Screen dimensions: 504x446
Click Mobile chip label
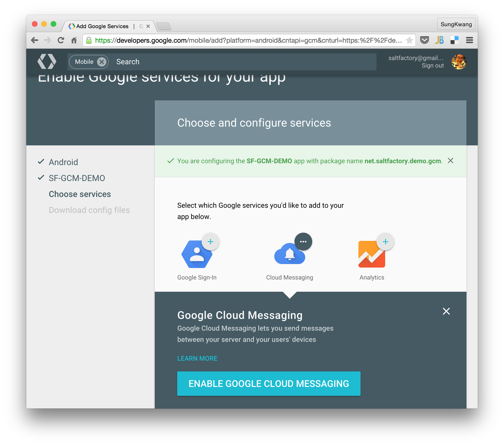pos(84,62)
